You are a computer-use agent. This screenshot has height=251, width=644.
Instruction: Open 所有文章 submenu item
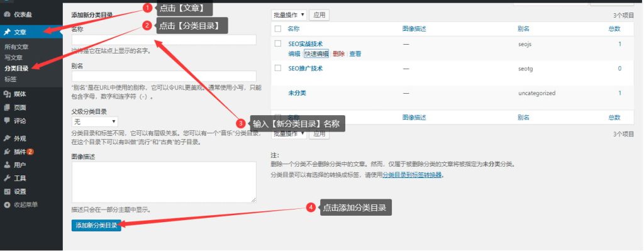pos(16,47)
